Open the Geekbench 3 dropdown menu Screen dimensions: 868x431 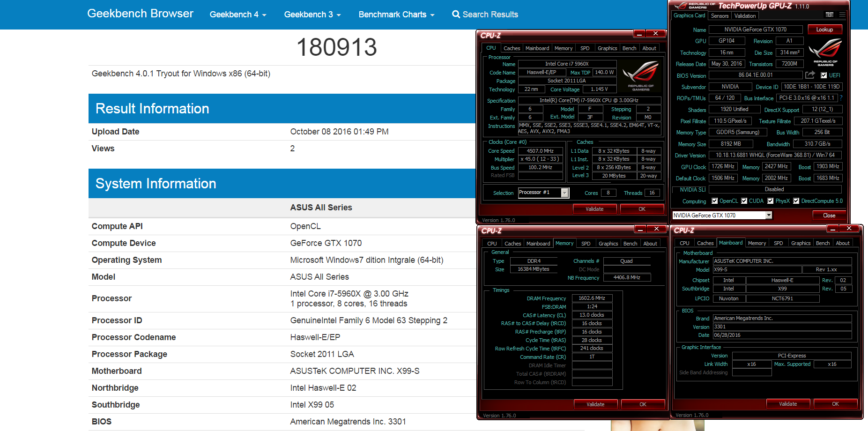click(312, 15)
